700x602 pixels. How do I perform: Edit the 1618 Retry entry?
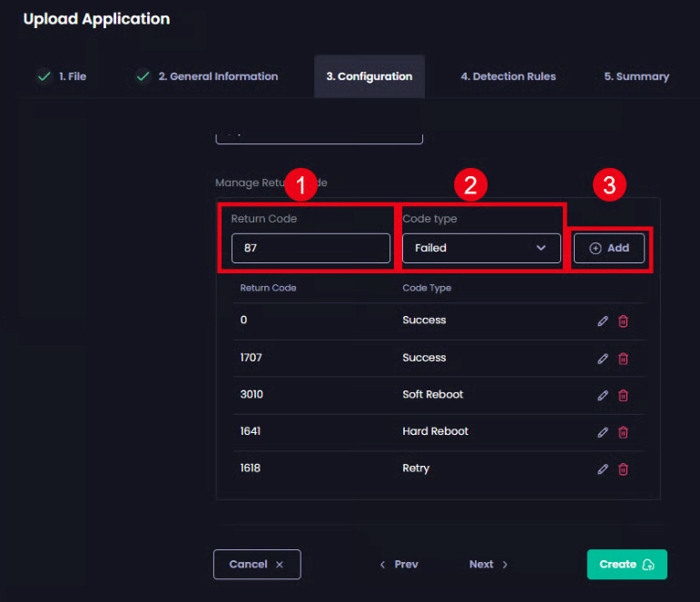point(603,469)
